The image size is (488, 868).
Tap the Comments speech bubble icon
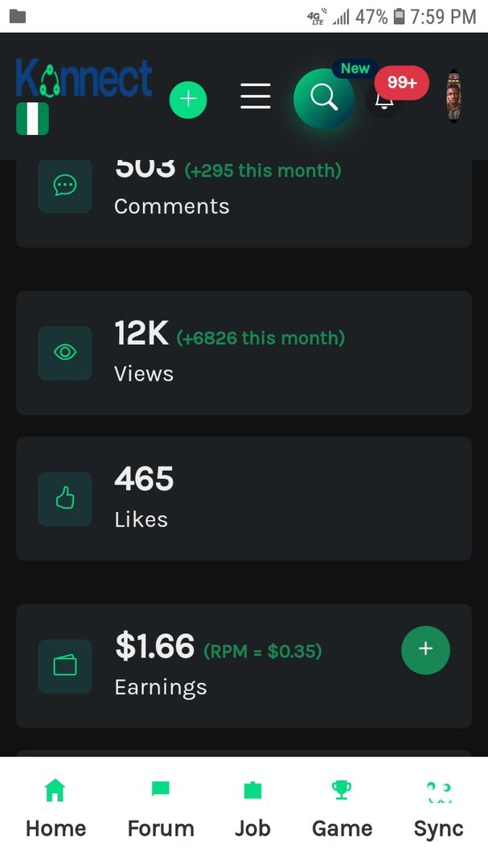[x=64, y=186]
